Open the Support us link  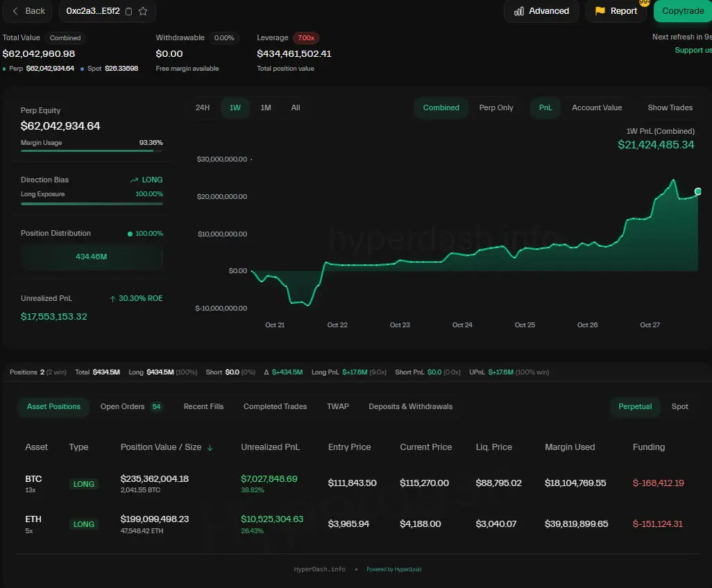(693, 50)
